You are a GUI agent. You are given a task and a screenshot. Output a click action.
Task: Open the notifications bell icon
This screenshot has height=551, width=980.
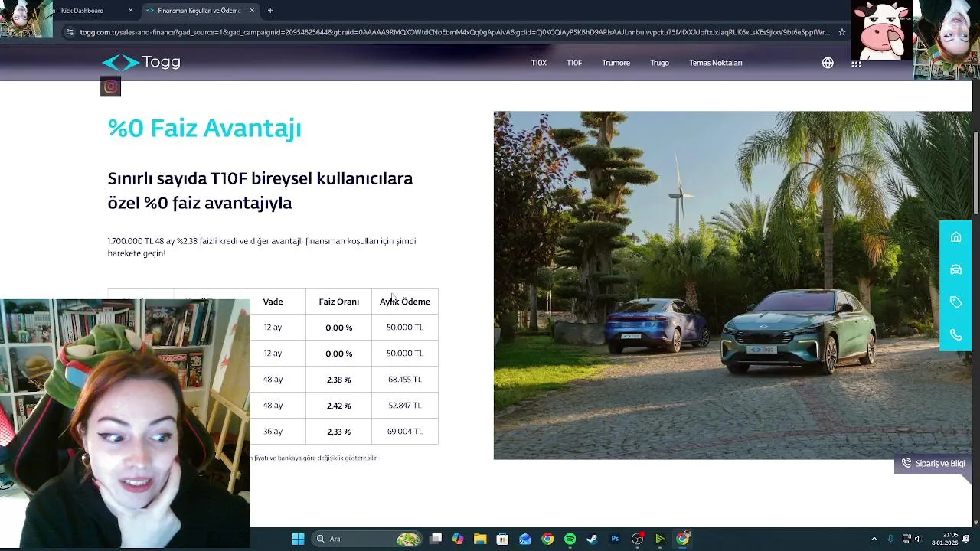coord(967,539)
